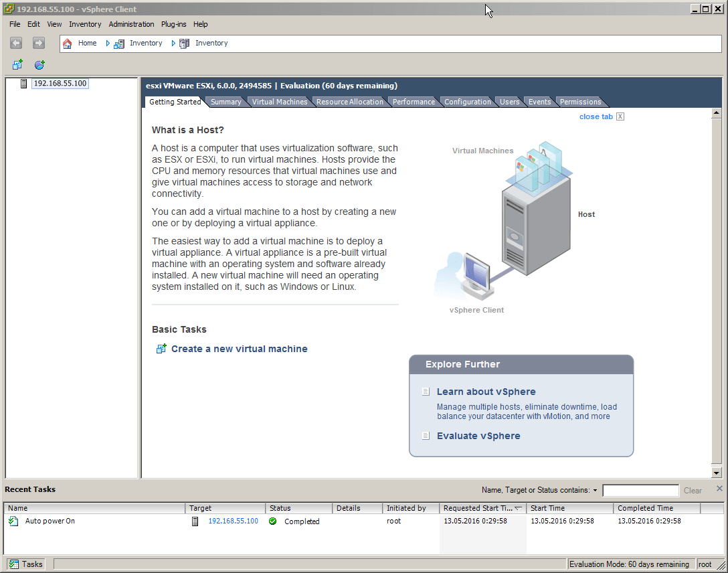Close the Recent Tasks panel with X
This screenshot has width=728, height=573.
pyautogui.click(x=719, y=489)
